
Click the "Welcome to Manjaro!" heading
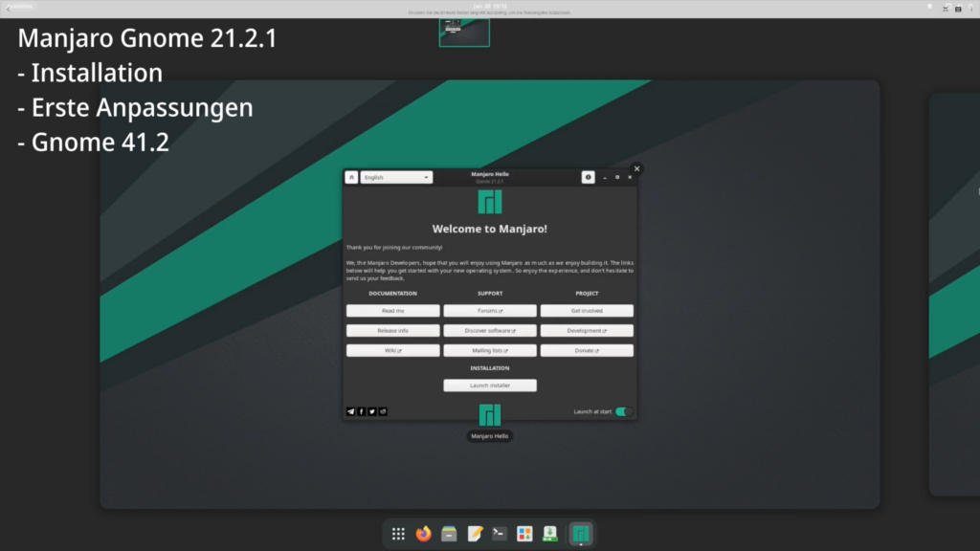pos(490,229)
